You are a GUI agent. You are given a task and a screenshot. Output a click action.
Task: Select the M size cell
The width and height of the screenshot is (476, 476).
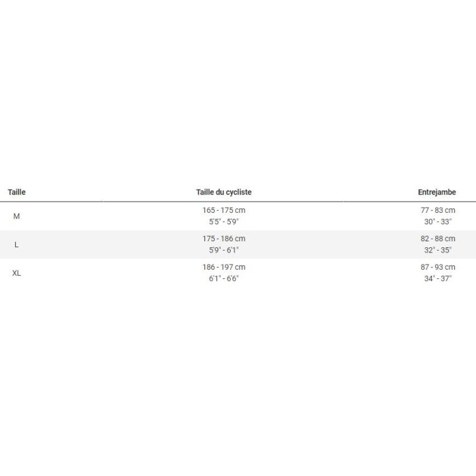click(17, 216)
